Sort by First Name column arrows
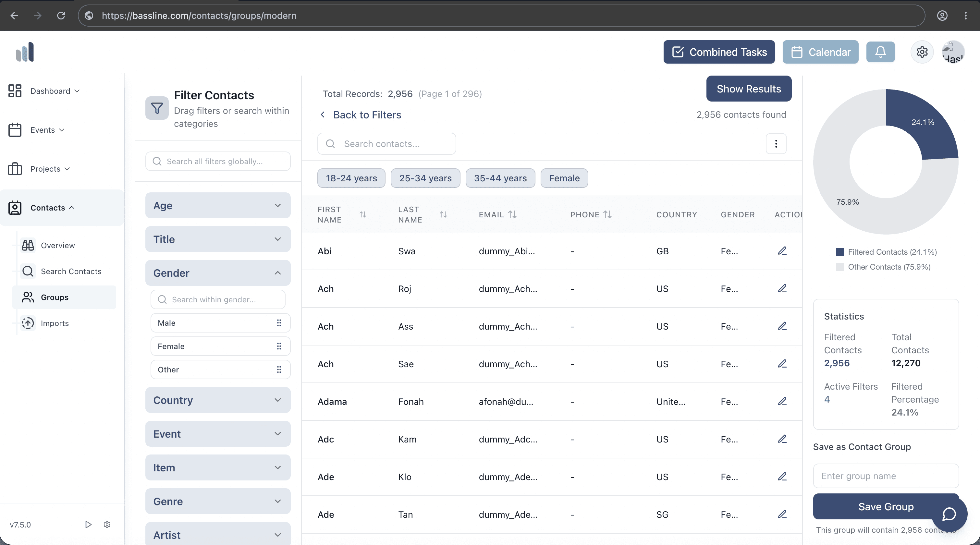The width and height of the screenshot is (980, 545). [x=363, y=214]
